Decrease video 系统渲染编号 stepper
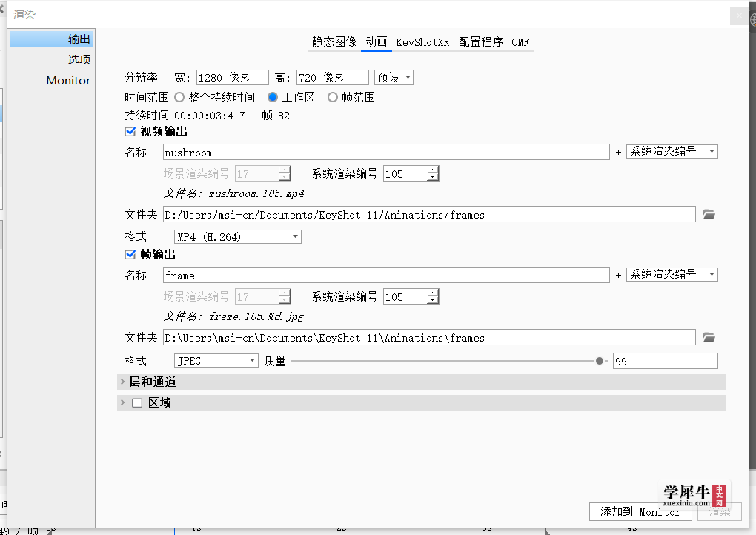The height and width of the screenshot is (535, 756). (x=433, y=177)
